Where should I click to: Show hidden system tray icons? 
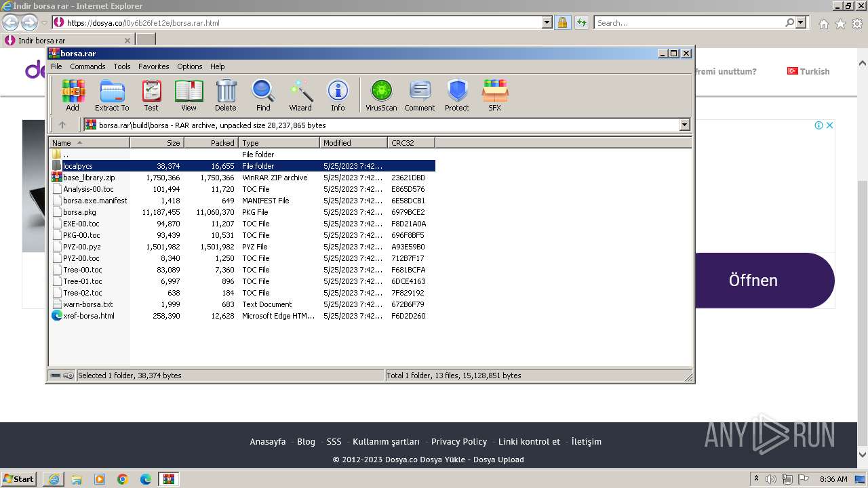click(756, 479)
